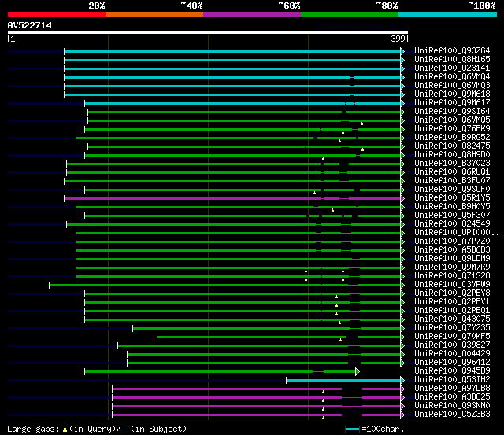Click the purple alignment bar for Q5R1Y5
This screenshot has height=435, width=504.
pyautogui.click(x=232, y=199)
